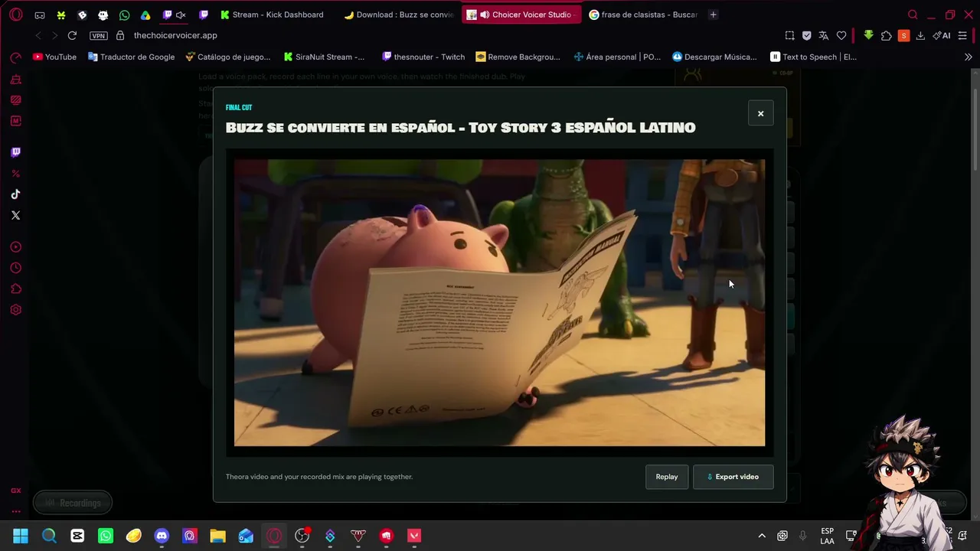Click the Toy Story video preview
This screenshot has height=551, width=980.
[x=499, y=302]
